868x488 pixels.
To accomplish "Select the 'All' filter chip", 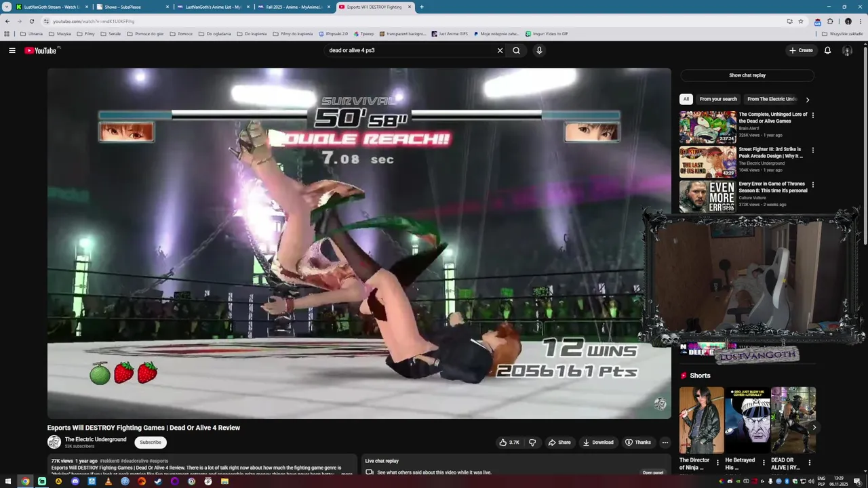I will (x=686, y=99).
